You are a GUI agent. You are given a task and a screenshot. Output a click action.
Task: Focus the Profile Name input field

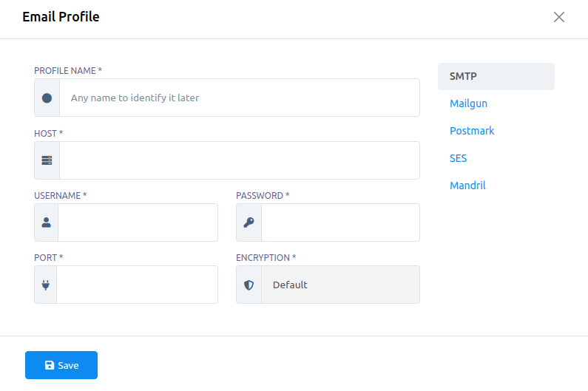tap(239, 98)
